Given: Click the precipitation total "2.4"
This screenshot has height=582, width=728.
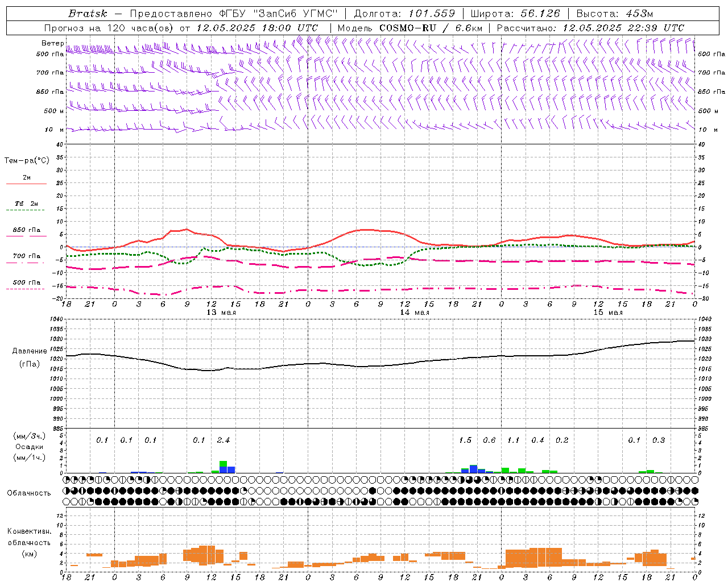Looking at the screenshot, I should [x=224, y=440].
